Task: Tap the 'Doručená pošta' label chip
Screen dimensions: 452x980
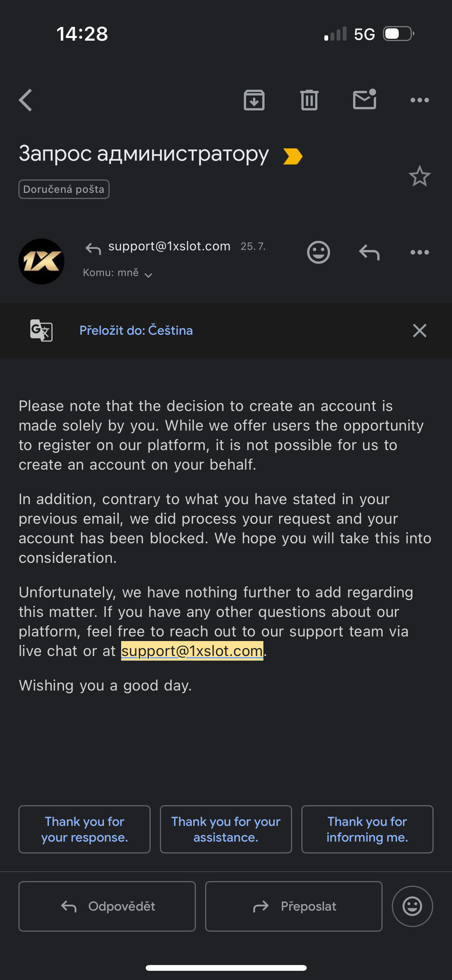Action: point(64,189)
